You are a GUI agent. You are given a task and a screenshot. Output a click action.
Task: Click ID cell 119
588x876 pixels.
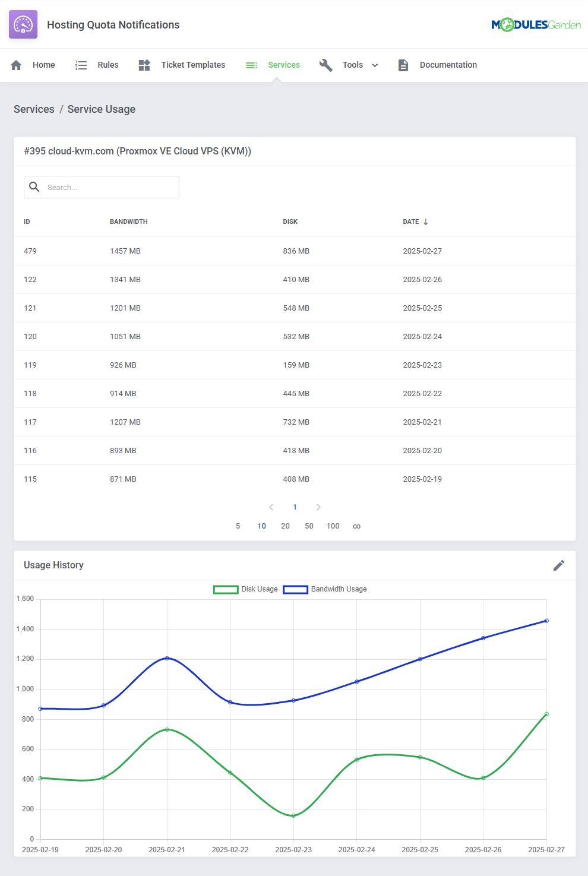[30, 365]
